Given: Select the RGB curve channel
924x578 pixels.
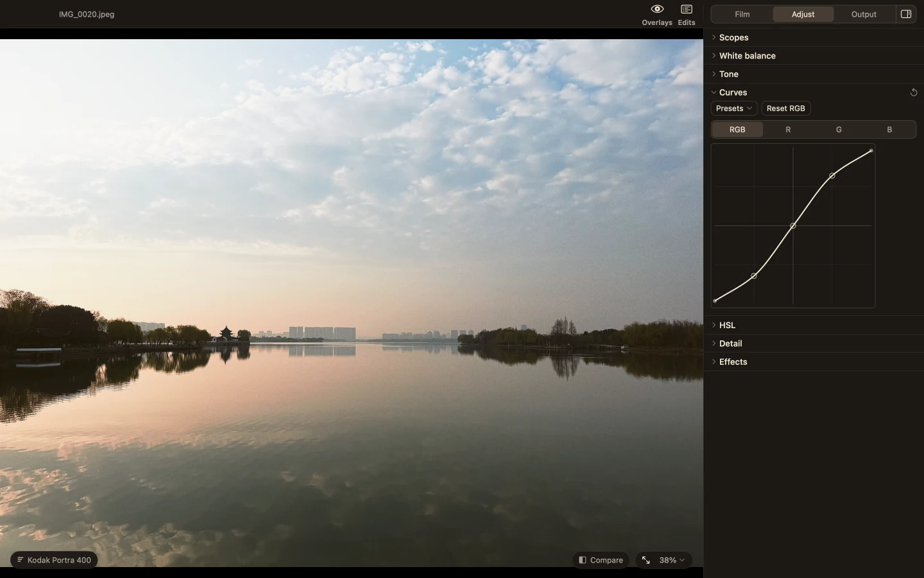Looking at the screenshot, I should point(737,130).
